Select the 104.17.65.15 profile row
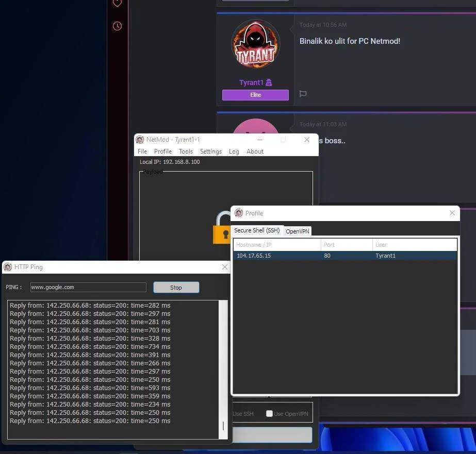This screenshot has height=454, width=476. point(345,256)
